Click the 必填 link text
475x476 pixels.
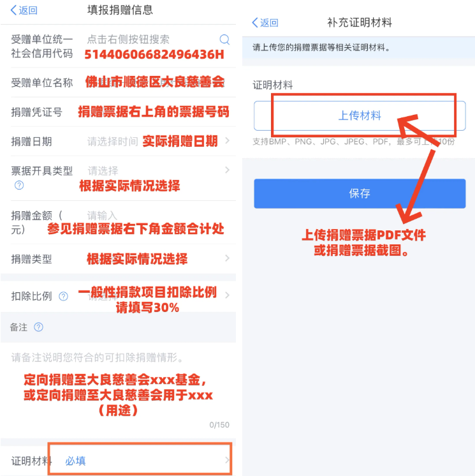[x=75, y=461]
